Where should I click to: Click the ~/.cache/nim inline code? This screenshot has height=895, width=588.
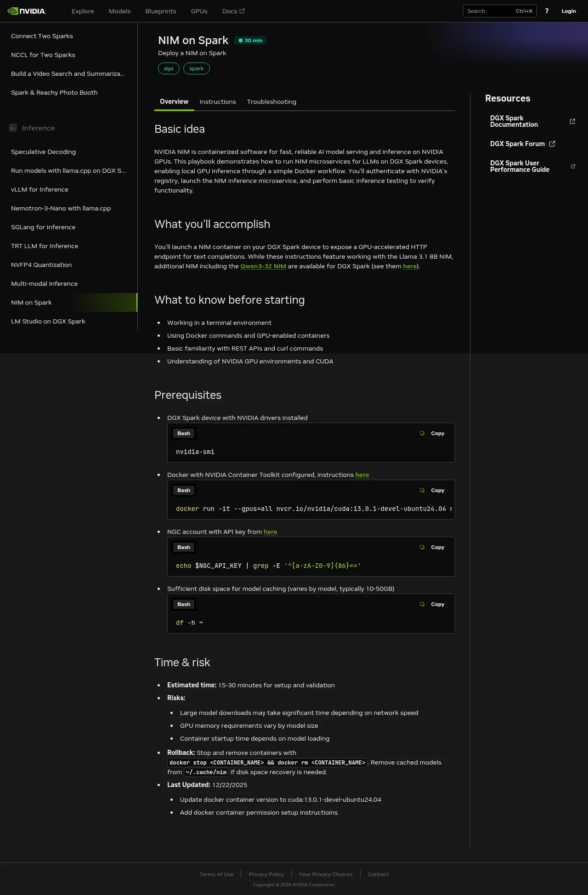coord(206,772)
